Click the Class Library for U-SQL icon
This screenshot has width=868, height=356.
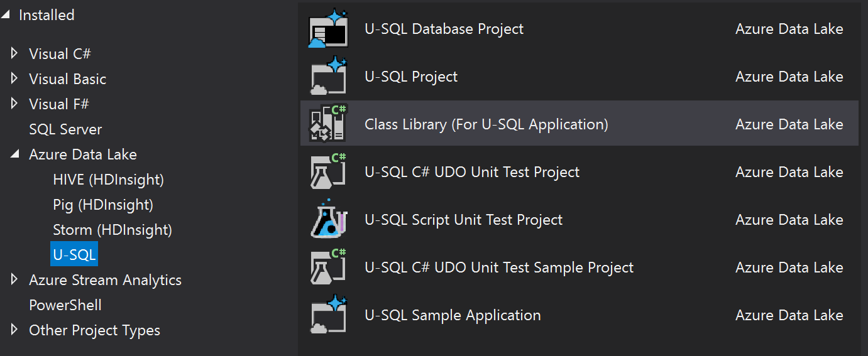pyautogui.click(x=329, y=124)
